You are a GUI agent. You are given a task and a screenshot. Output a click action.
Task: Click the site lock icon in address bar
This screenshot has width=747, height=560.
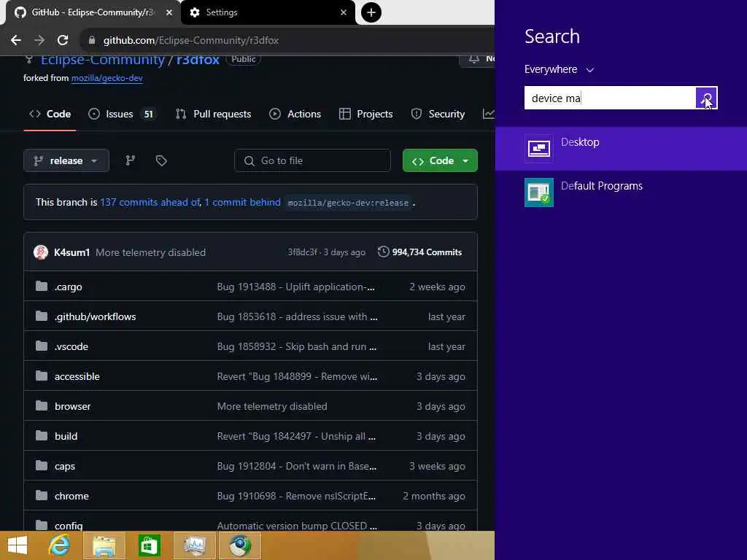coord(92,40)
